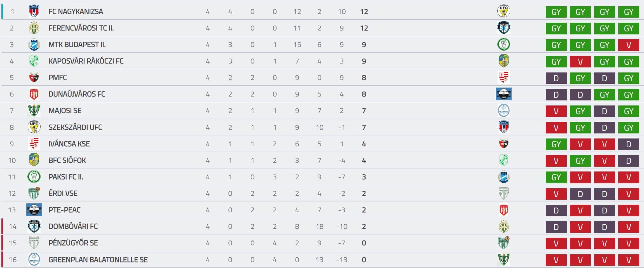Click the first D badge in the PMFC row
The image size is (644, 268).
[556, 78]
